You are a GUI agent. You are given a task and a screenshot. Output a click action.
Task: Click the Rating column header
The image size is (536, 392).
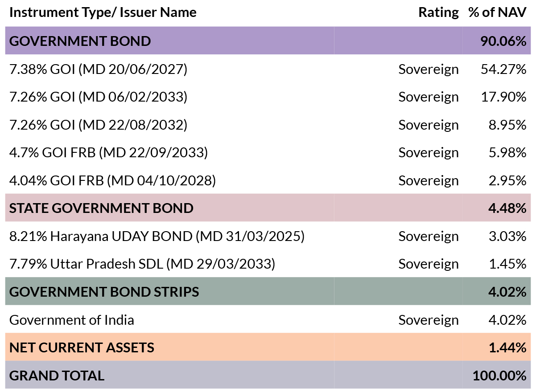(438, 12)
